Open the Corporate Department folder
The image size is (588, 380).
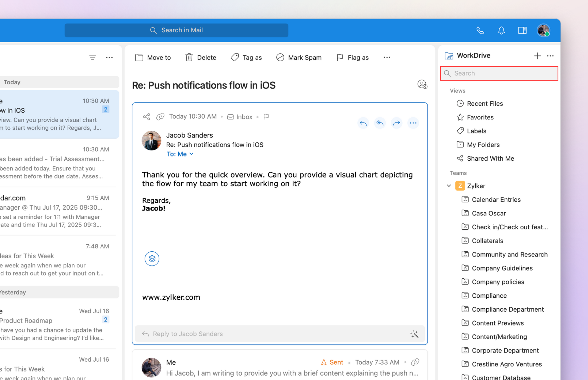coord(500,350)
